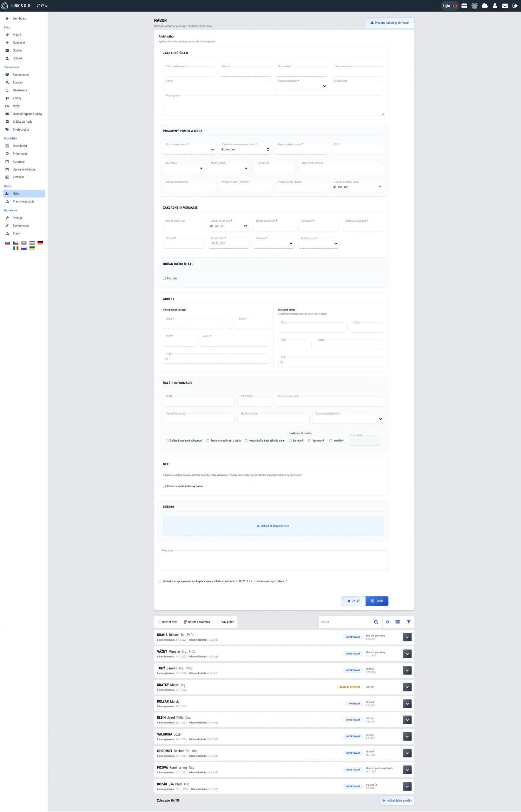Check the Cudzinec checkbox

[164, 278]
